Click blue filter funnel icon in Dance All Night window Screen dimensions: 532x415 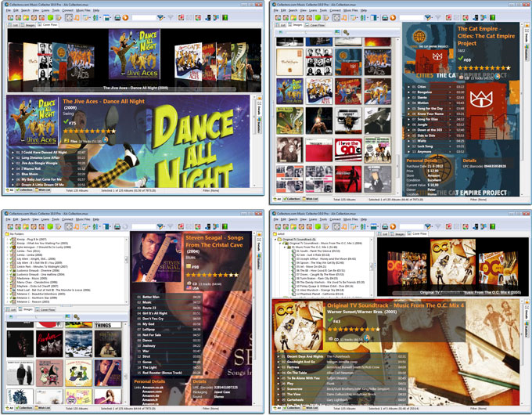coord(160,18)
